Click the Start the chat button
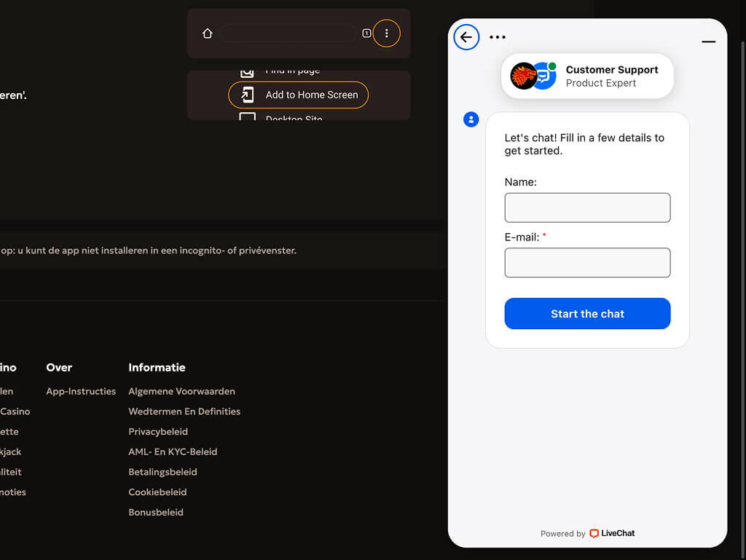 tap(587, 314)
